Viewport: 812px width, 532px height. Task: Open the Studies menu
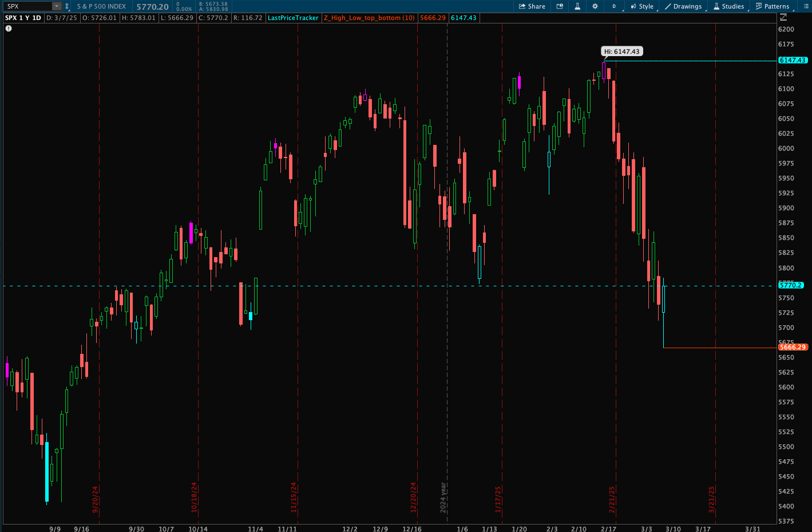[x=728, y=6]
